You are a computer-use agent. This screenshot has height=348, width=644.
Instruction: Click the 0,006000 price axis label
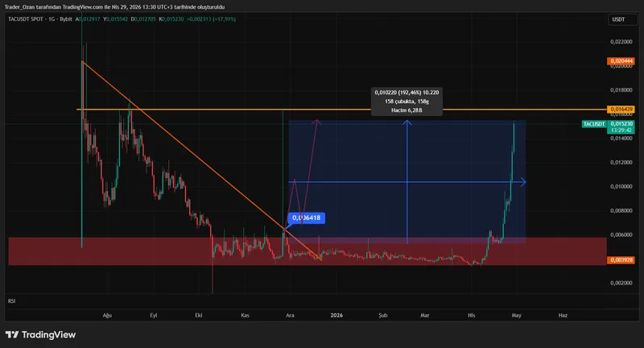(621, 234)
